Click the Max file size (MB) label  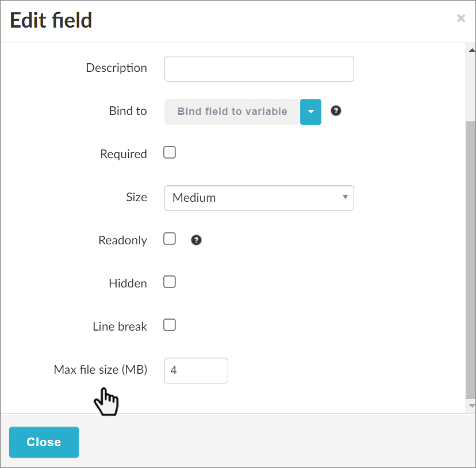coord(101,370)
